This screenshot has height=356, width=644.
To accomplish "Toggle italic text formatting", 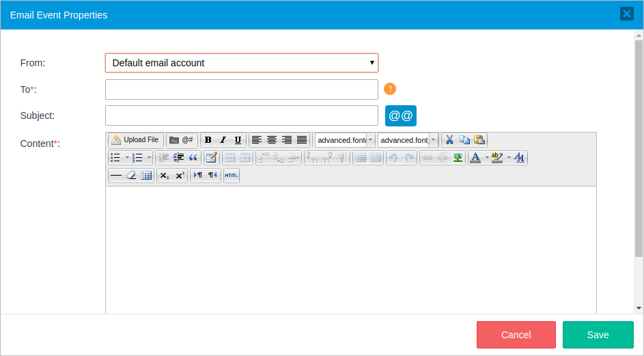I will tap(223, 140).
